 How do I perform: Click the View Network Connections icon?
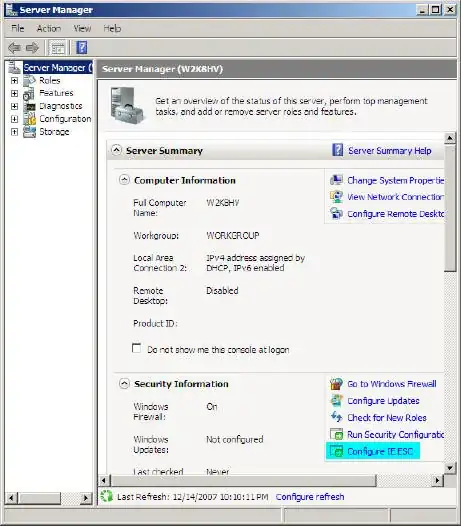tap(337, 197)
